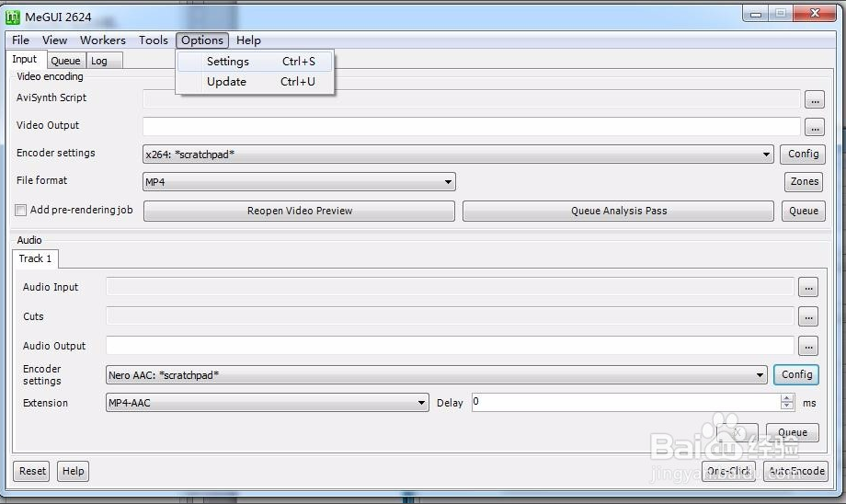
Task: Browse for AviSynth Script file
Action: 814,100
